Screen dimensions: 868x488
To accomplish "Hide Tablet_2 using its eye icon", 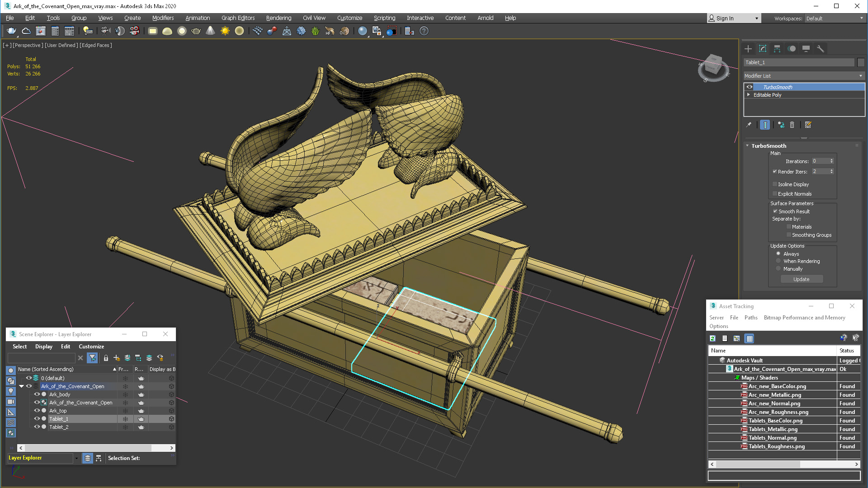I will pos(37,427).
